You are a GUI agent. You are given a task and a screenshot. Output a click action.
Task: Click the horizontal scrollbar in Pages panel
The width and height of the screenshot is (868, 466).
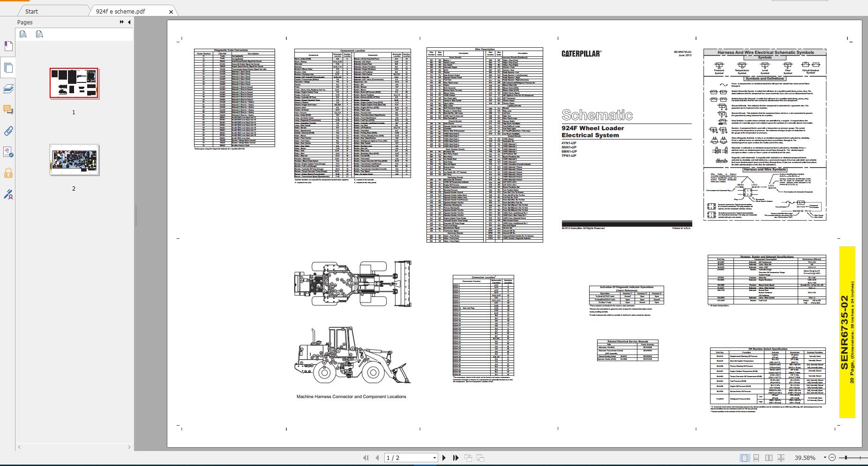click(x=75, y=447)
